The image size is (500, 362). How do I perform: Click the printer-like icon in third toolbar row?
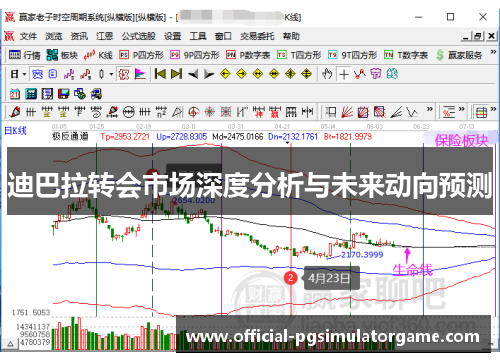96,94
